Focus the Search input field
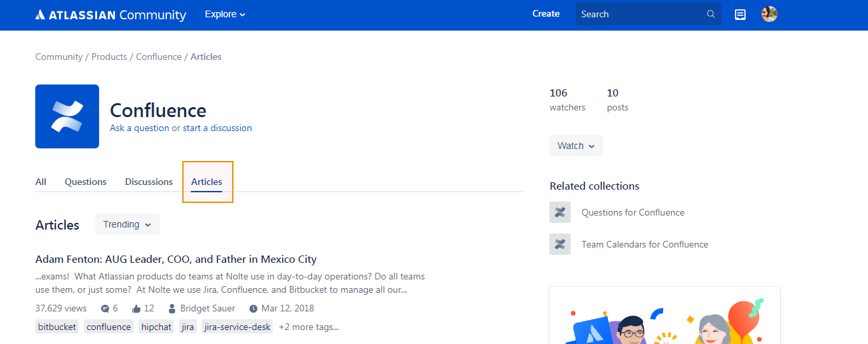The width and height of the screenshot is (868, 344). point(649,14)
